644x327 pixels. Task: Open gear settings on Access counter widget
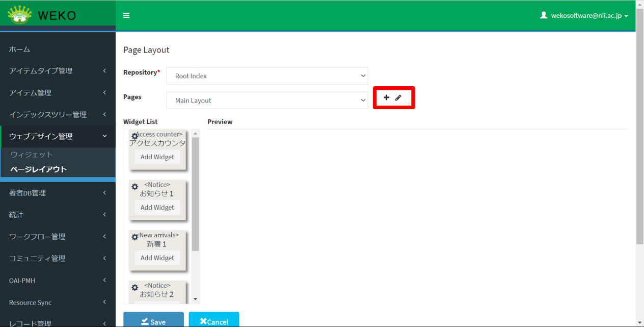point(135,136)
